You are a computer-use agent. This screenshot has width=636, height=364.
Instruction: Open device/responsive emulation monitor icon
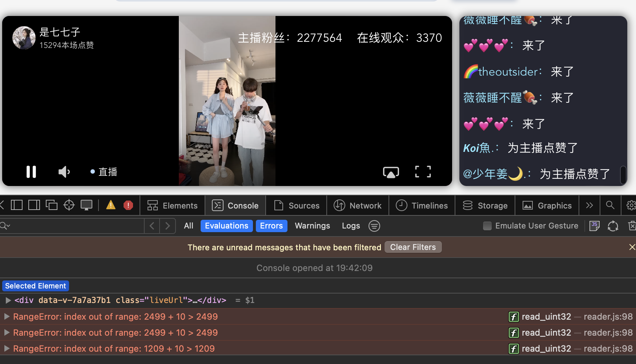(86, 205)
